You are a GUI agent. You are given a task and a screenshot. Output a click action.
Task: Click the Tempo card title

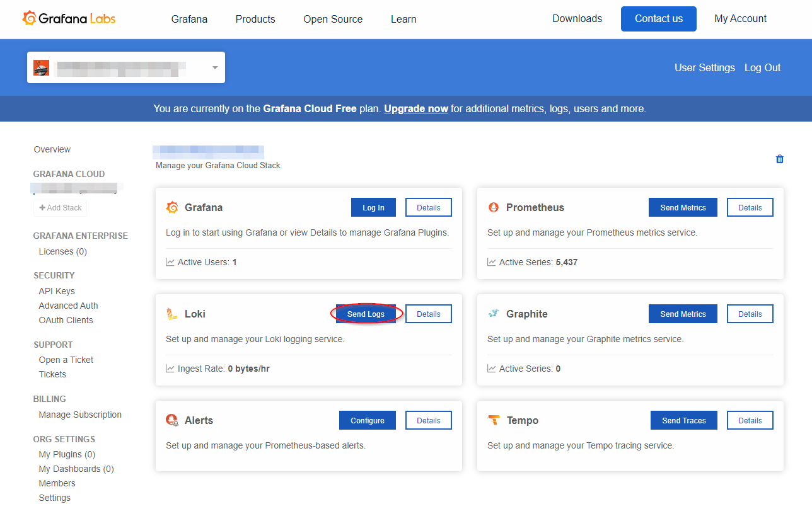(x=522, y=420)
